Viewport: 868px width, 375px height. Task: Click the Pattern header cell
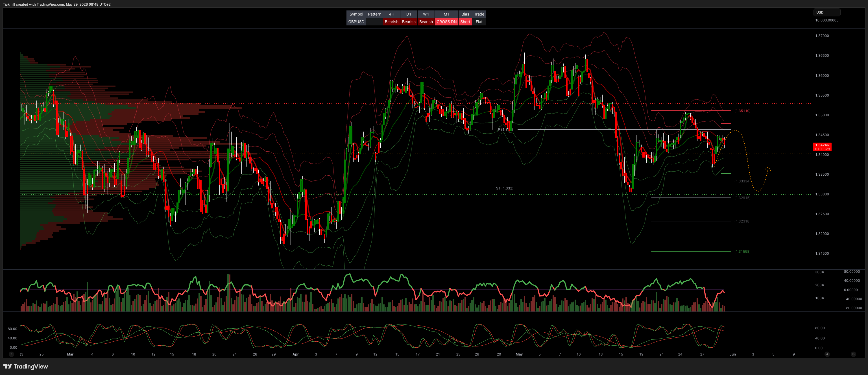[374, 14]
